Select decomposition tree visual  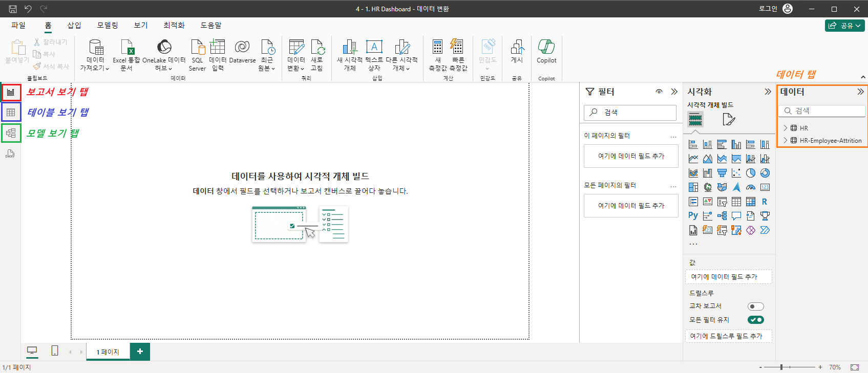tap(722, 216)
